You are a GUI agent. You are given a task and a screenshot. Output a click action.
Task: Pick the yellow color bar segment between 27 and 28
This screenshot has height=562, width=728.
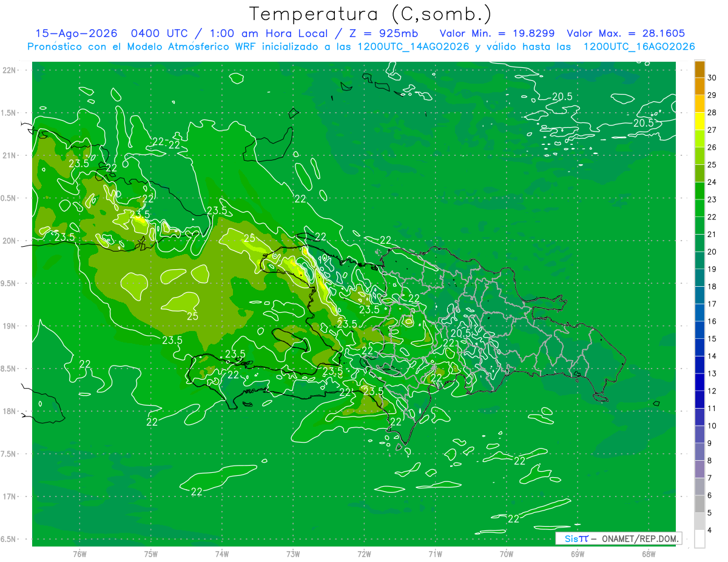tap(699, 121)
